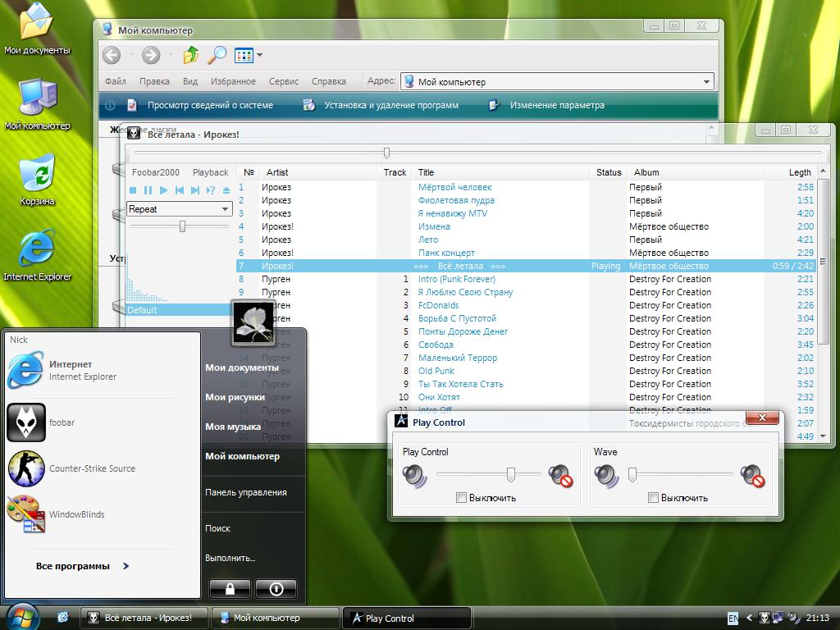Go forward in Мой компьютер window
The height and width of the screenshot is (630, 840).
tap(151, 55)
